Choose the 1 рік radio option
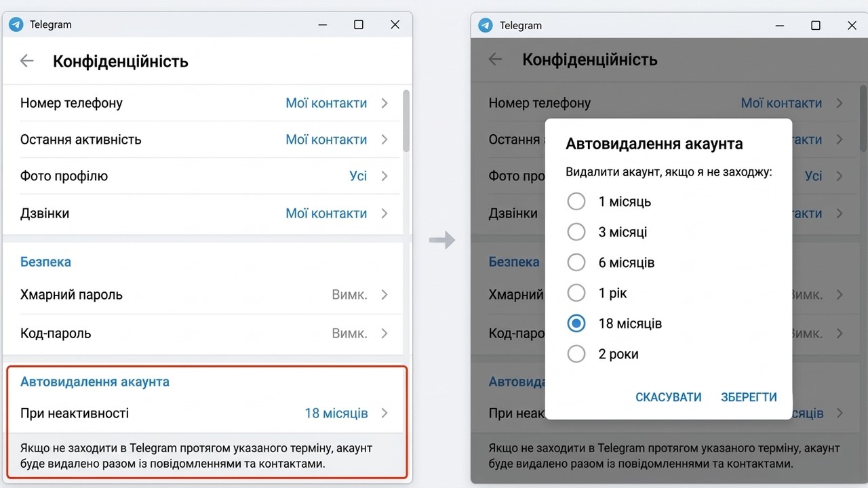This screenshot has height=488, width=868. point(576,293)
